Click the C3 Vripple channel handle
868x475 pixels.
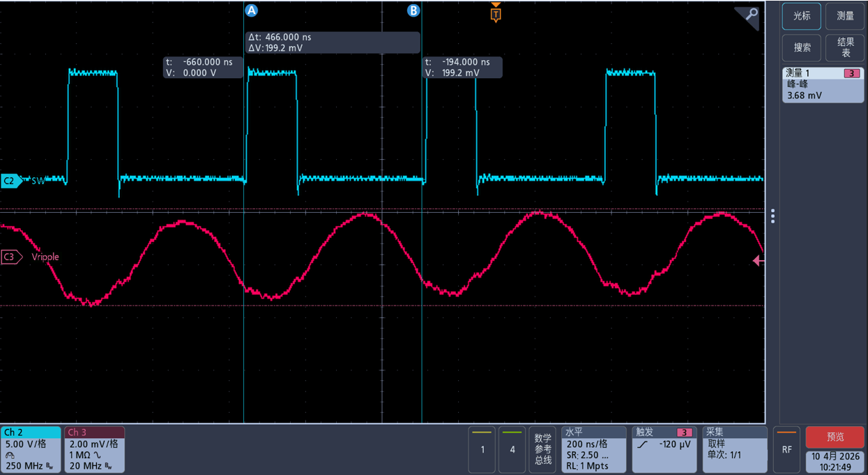click(12, 257)
